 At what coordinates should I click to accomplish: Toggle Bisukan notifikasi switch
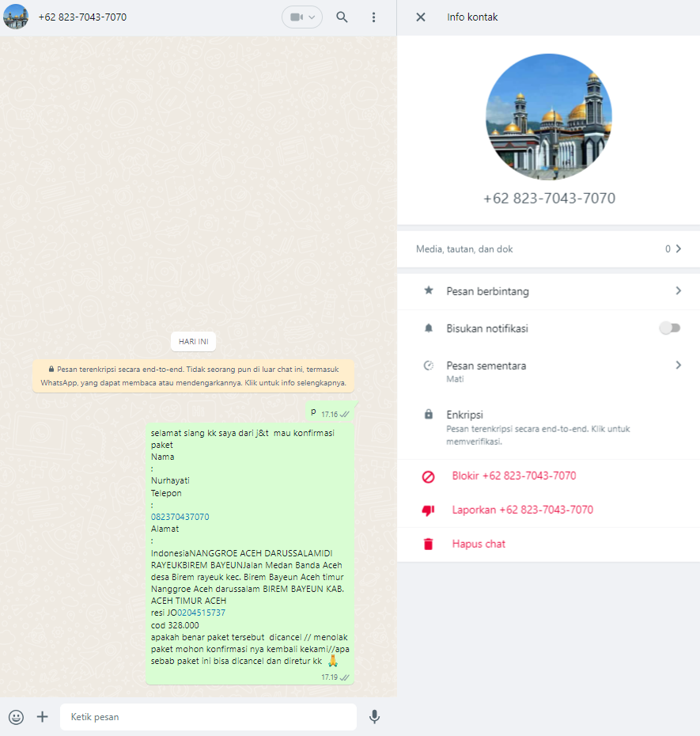tap(670, 328)
